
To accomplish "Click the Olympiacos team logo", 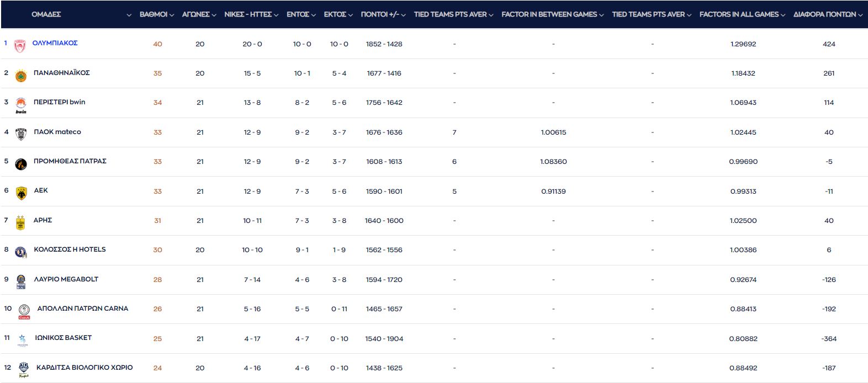I will tap(20, 46).
